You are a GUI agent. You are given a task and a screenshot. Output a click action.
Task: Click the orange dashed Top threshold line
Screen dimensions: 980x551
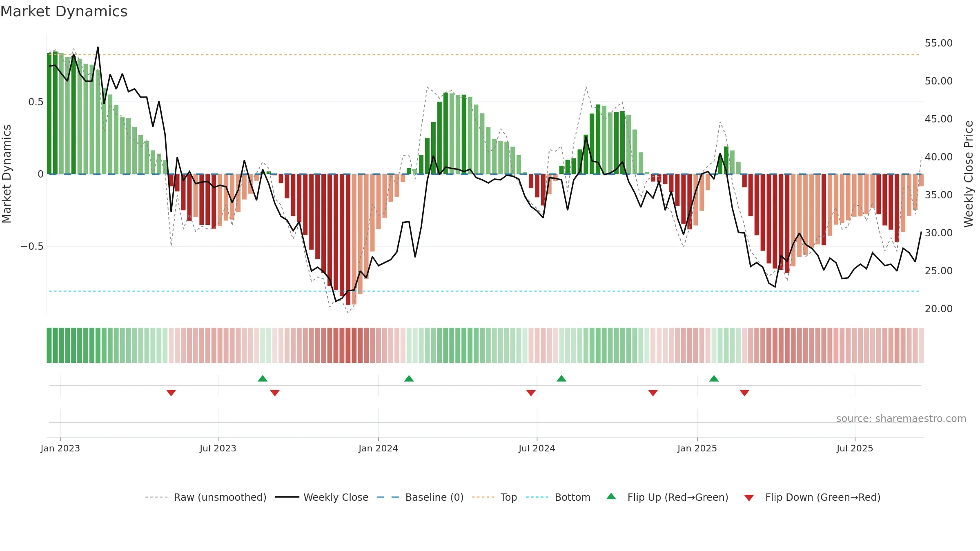(x=484, y=54)
